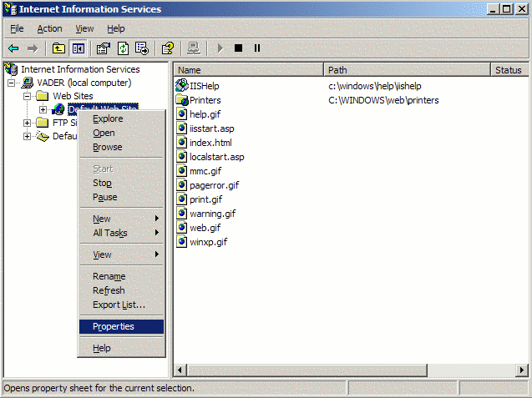Open the Action menu

point(49,29)
